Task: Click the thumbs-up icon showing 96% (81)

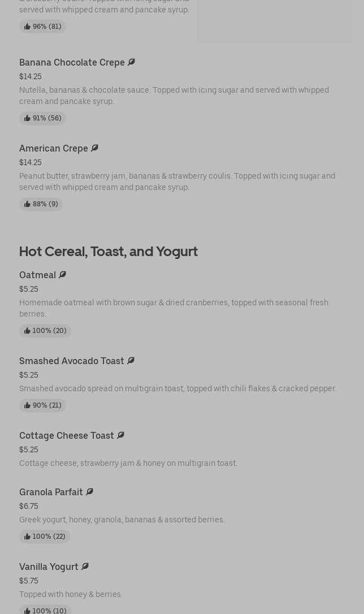Action: coord(27,27)
